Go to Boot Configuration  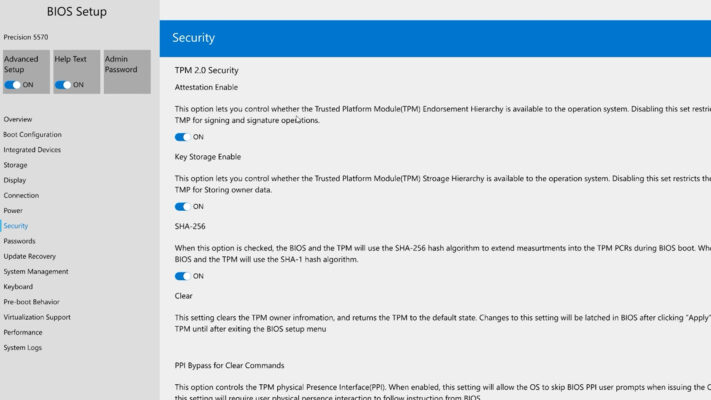pyautogui.click(x=32, y=134)
